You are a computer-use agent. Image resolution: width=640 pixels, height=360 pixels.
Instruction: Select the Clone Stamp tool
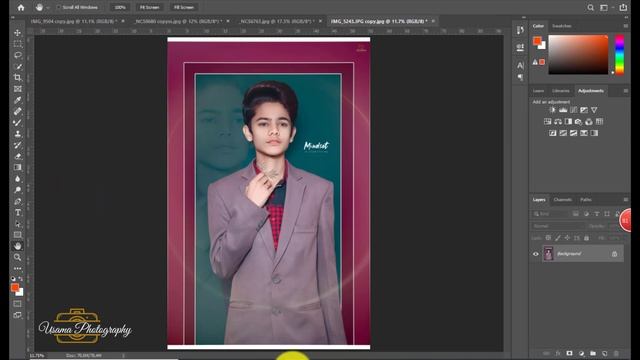coord(18,133)
